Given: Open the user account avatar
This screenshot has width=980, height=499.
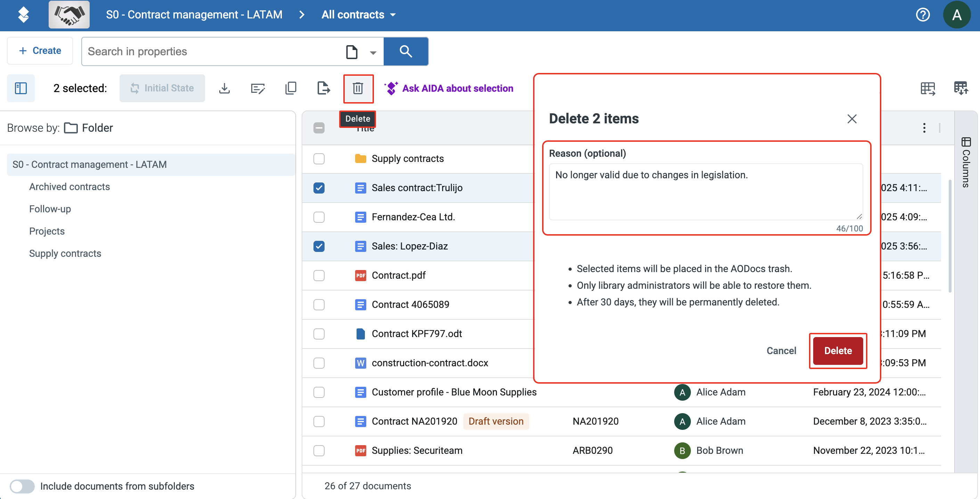Looking at the screenshot, I should 956,15.
